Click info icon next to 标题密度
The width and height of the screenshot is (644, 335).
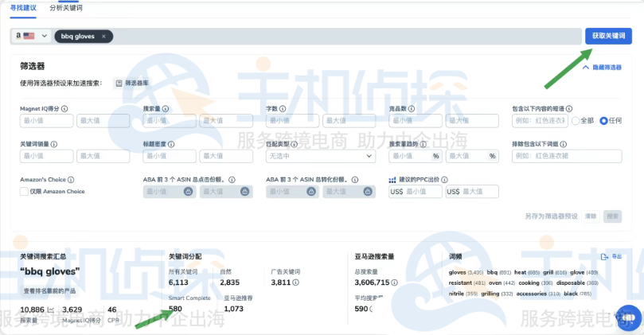pos(171,144)
